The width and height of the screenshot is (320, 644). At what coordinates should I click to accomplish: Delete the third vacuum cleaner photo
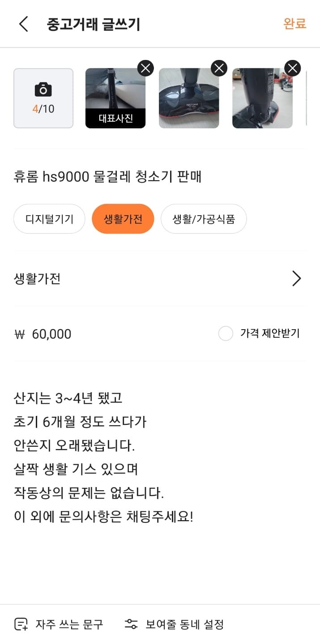coord(293,68)
